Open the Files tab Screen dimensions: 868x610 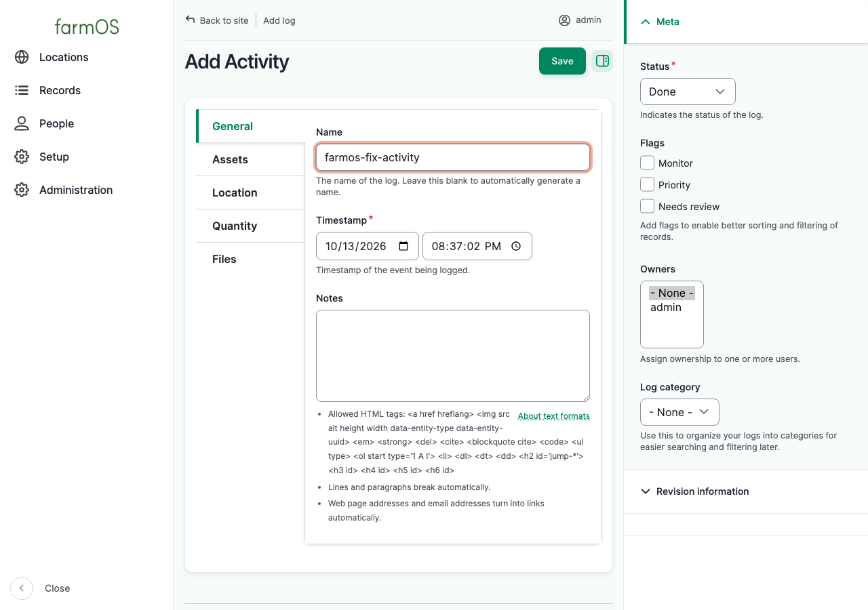(x=250, y=259)
